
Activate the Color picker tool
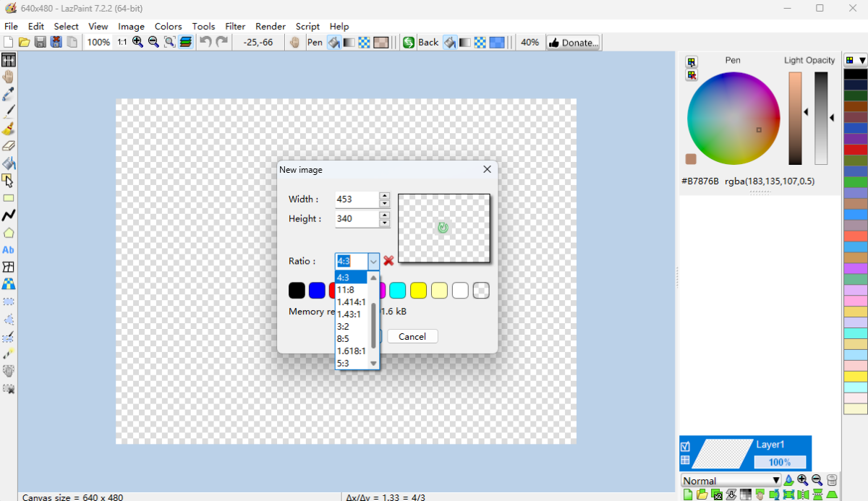[x=9, y=94]
